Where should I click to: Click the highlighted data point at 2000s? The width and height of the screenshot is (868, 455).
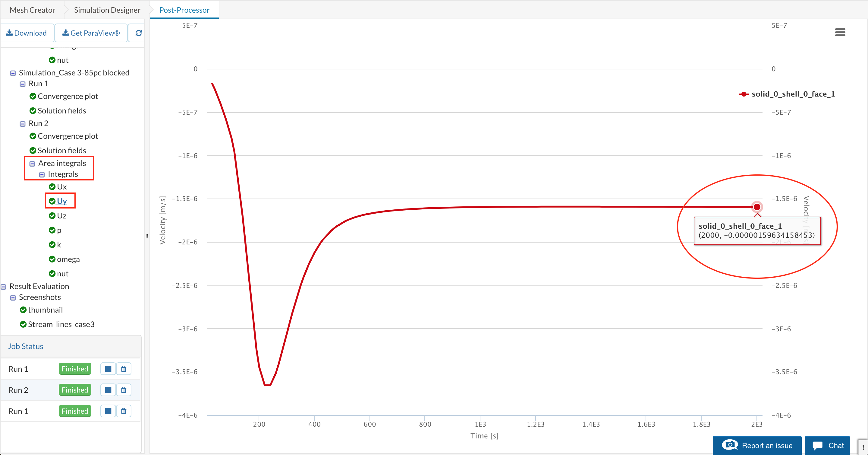[757, 207]
